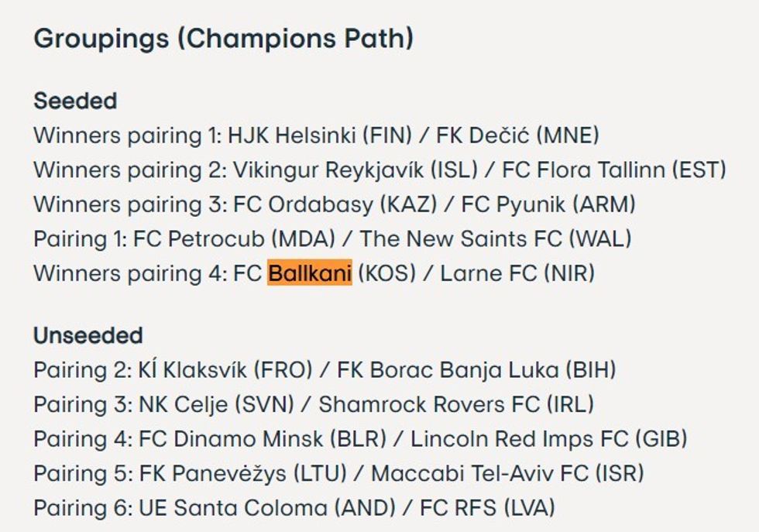Image resolution: width=759 pixels, height=532 pixels.
Task: Click Shamrock Rovers FC (IRL) text
Action: coord(456,404)
